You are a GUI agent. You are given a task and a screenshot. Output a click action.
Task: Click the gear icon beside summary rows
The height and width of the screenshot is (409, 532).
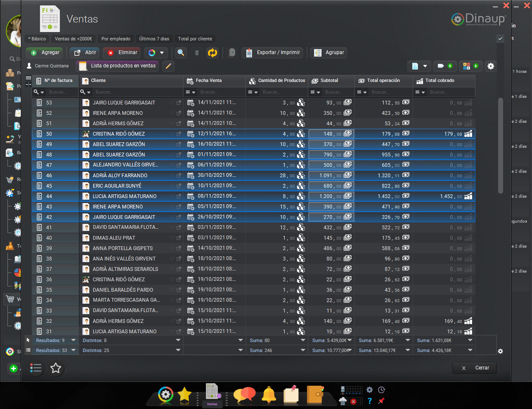500,351
